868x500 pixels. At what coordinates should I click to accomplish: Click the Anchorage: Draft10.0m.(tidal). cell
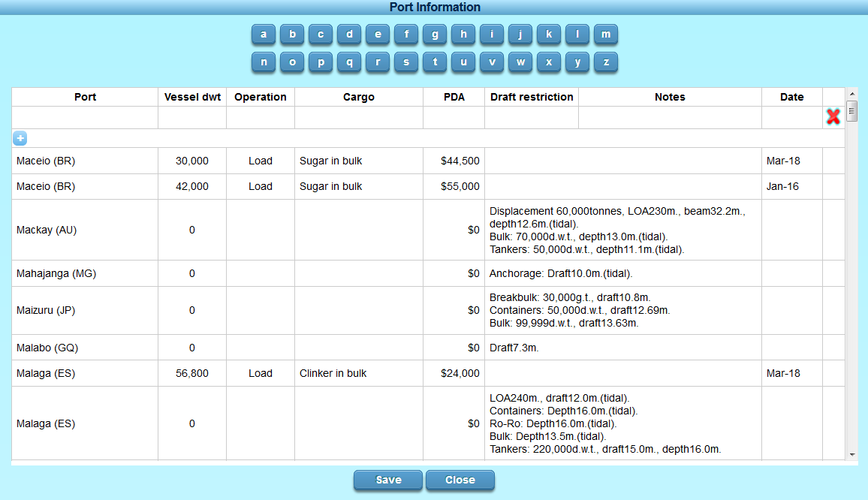[x=623, y=273]
